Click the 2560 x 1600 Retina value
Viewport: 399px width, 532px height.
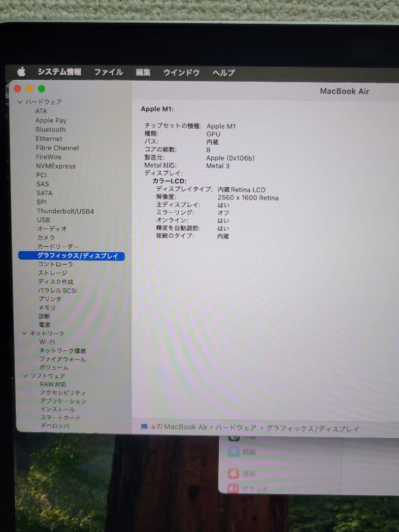click(248, 198)
